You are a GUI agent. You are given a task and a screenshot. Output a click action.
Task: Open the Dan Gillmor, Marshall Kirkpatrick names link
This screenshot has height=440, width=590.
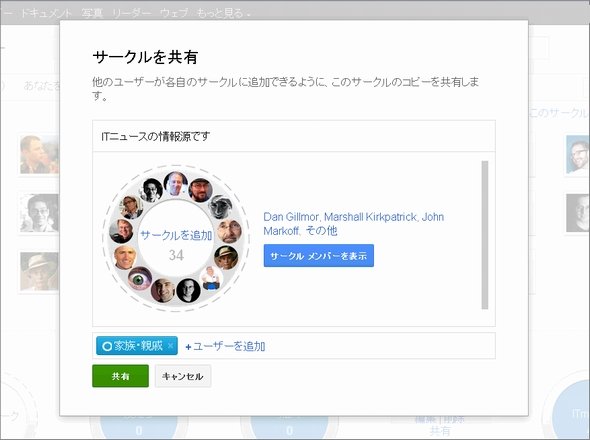[353, 224]
